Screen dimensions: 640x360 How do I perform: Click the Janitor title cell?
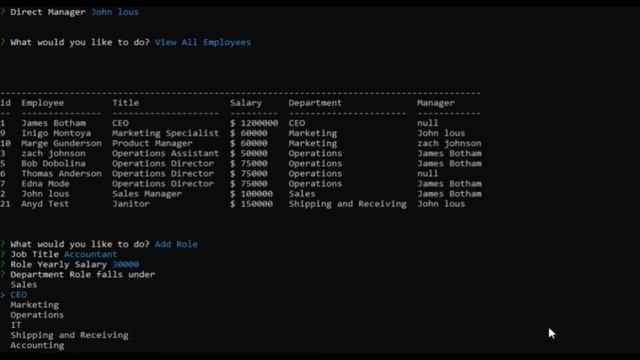pos(131,204)
